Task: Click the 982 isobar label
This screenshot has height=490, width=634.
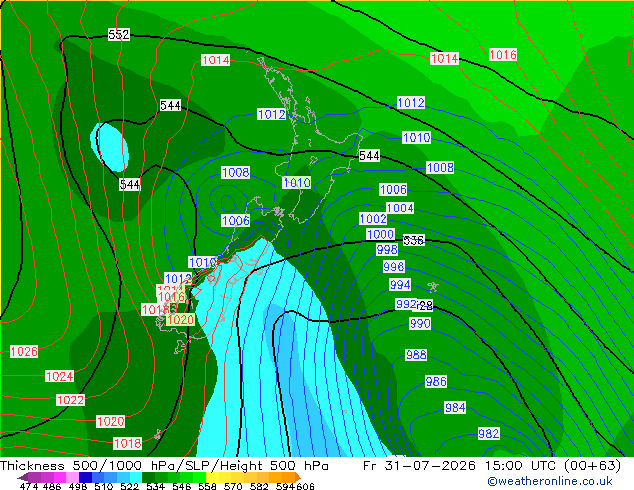Action: [488, 434]
